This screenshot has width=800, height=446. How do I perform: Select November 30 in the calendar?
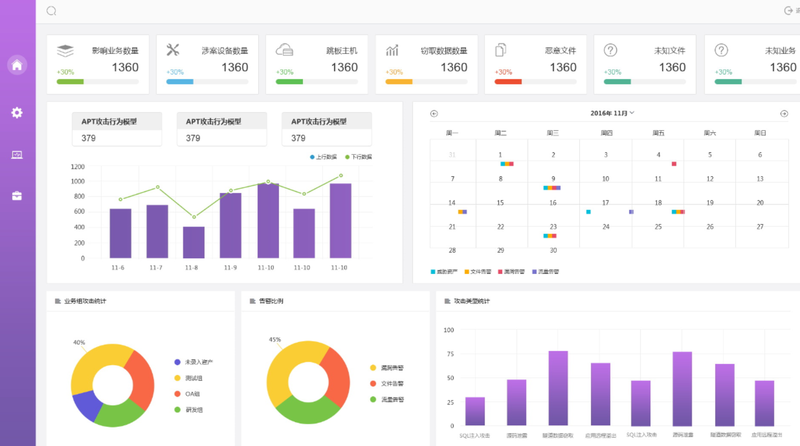tap(553, 251)
